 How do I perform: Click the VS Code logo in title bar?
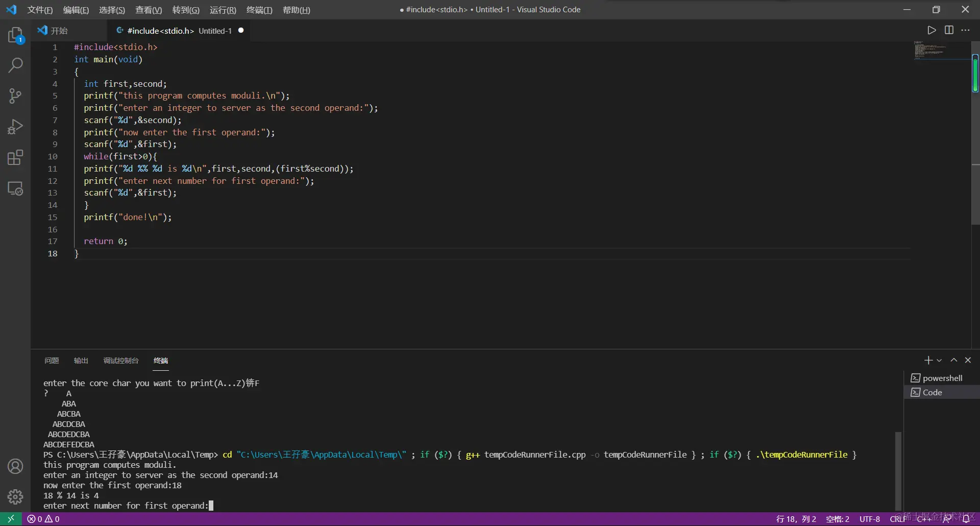pyautogui.click(x=11, y=10)
